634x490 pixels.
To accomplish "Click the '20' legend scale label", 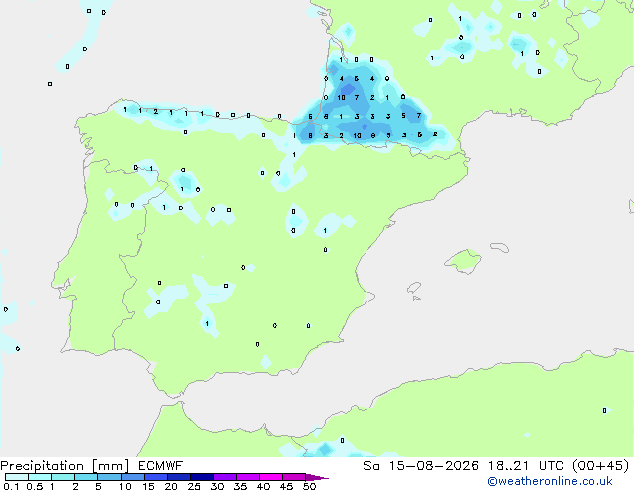I will (x=171, y=486).
